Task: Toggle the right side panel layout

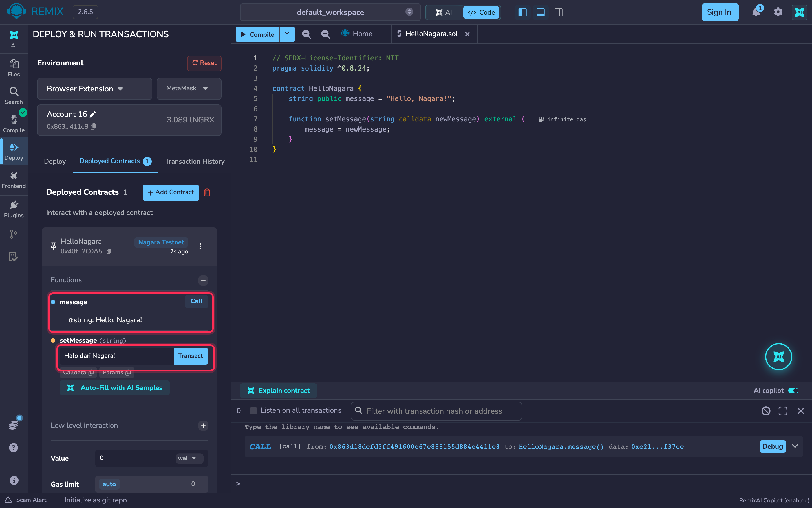Action: coord(559,12)
